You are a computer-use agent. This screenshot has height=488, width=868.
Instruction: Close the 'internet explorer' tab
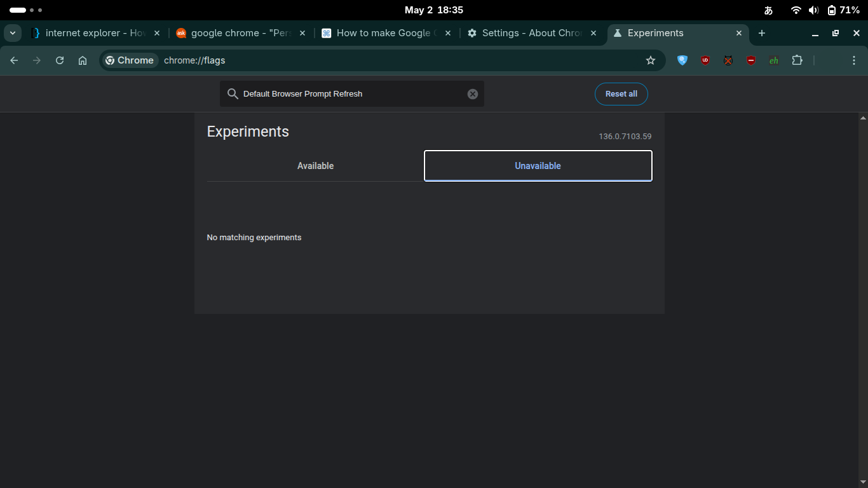[x=157, y=33]
